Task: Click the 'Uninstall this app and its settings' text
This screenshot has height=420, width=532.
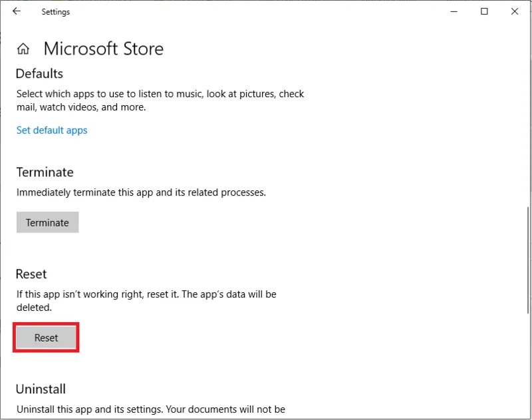Action: point(151,409)
